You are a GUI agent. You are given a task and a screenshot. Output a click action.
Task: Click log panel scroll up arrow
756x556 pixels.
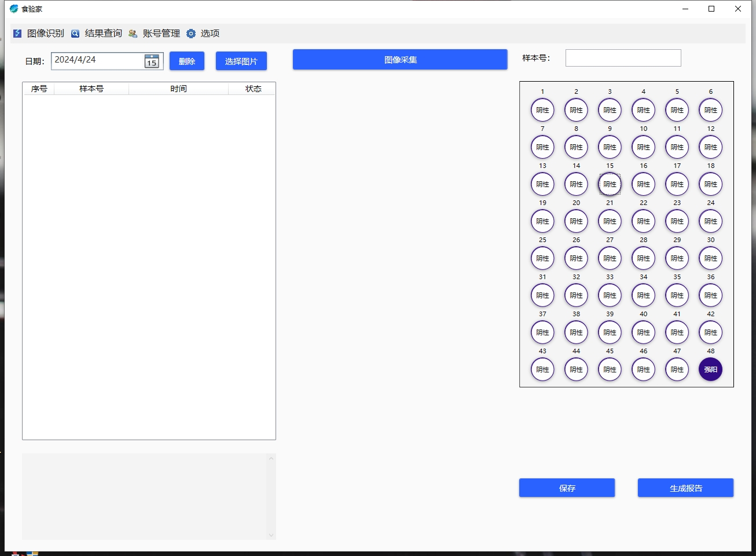coord(271,458)
